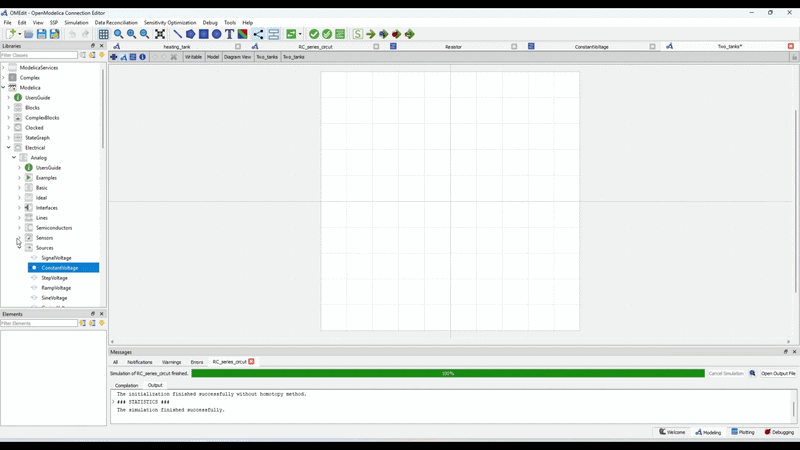Toggle Documentation View button
The width and height of the screenshot is (800, 450).
coord(142,57)
